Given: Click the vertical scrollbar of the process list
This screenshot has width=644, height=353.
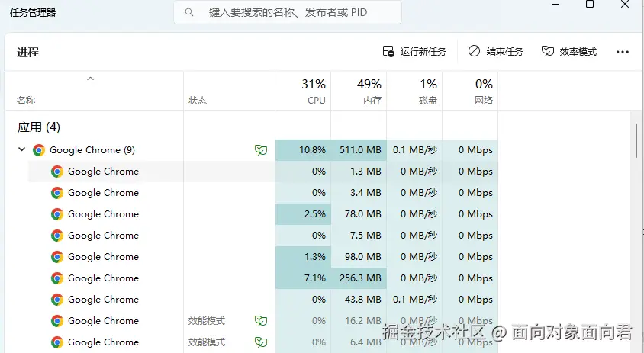Looking at the screenshot, I should (636, 140).
